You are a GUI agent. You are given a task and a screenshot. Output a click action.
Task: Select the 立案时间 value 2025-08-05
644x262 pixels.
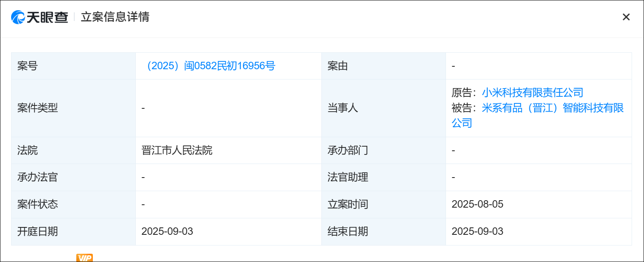[477, 204]
